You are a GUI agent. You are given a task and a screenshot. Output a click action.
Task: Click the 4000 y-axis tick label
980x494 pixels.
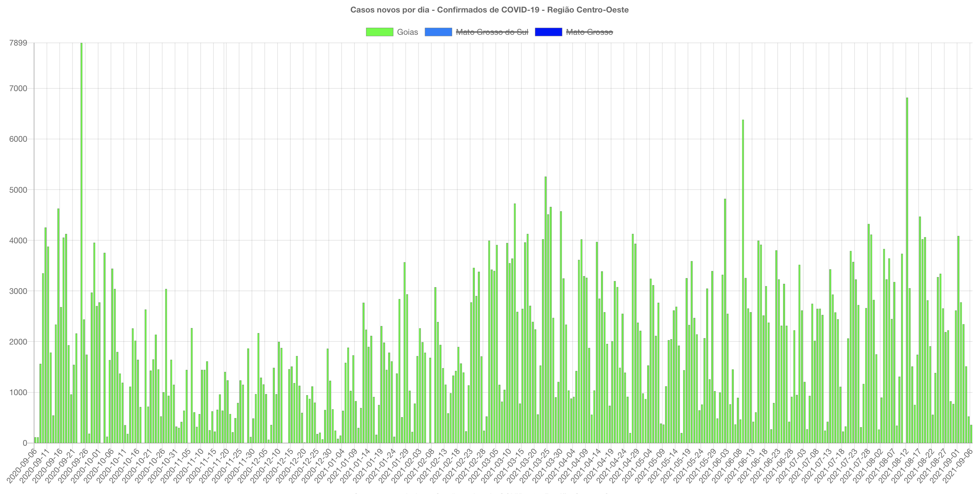(18, 241)
